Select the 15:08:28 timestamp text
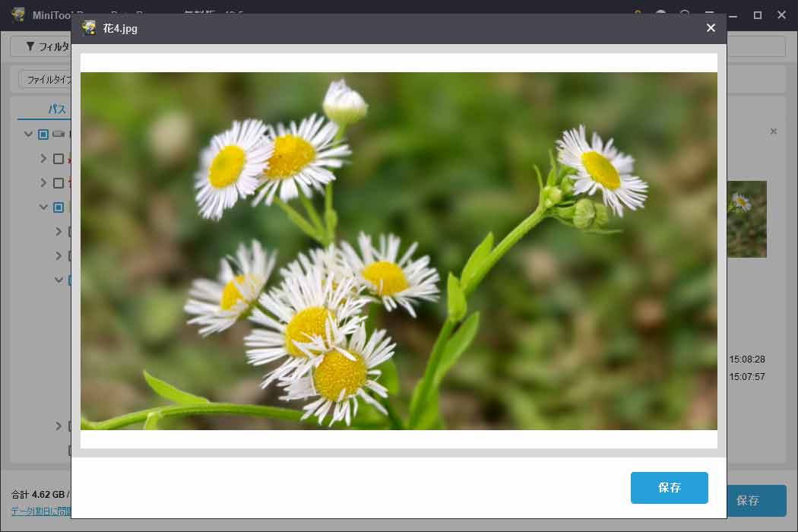Image resolution: width=798 pixels, height=532 pixels. tap(746, 359)
